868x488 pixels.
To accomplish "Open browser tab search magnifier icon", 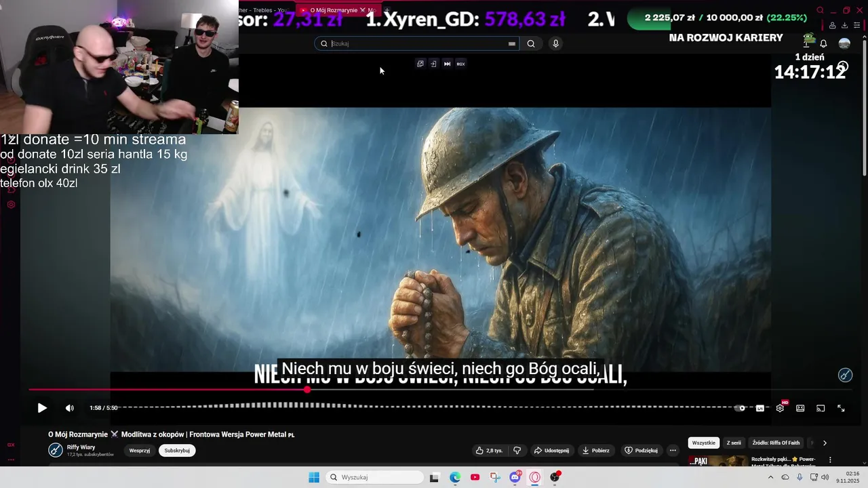I will point(820,10).
